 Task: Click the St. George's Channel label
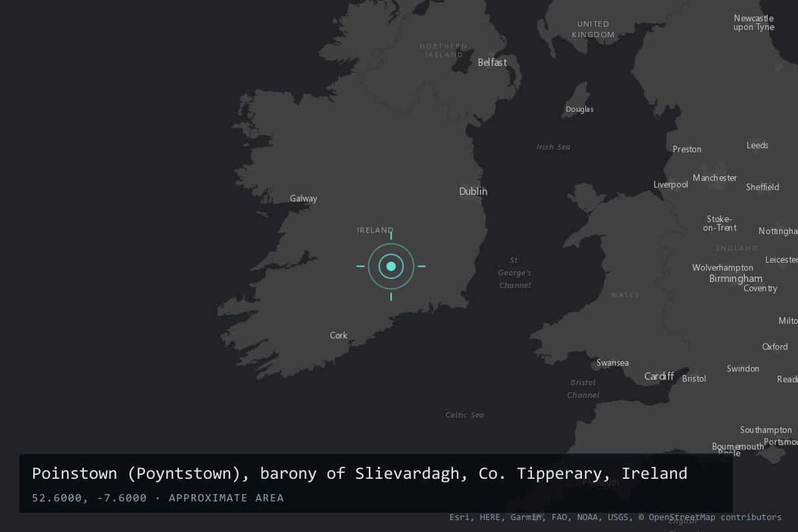515,273
